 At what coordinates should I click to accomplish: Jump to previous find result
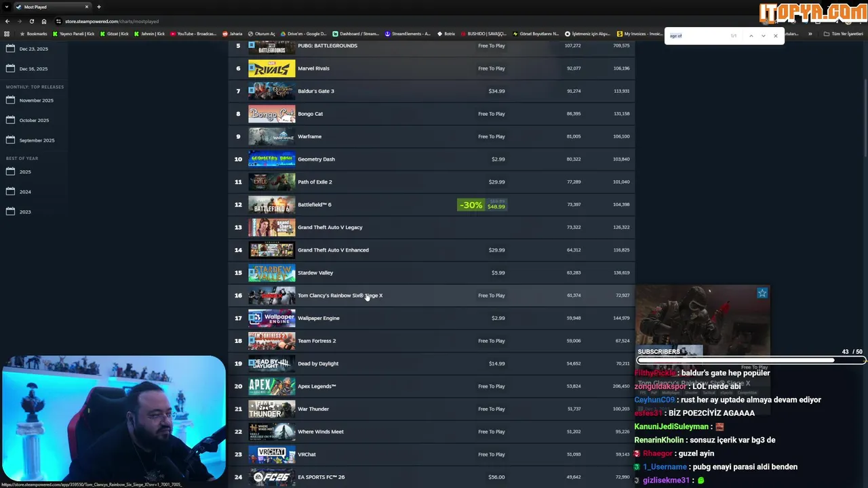751,36
